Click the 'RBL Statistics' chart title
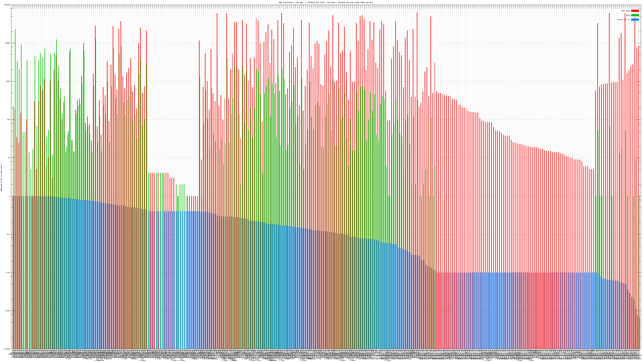 286,2
